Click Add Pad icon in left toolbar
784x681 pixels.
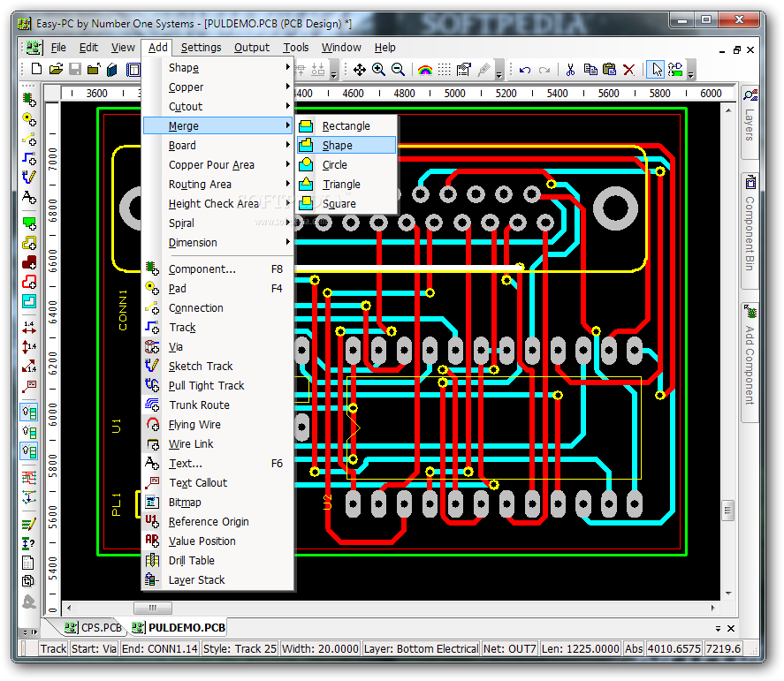click(29, 119)
